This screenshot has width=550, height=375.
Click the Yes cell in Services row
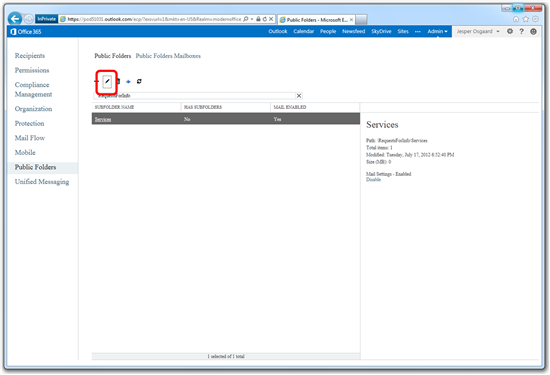tap(277, 119)
